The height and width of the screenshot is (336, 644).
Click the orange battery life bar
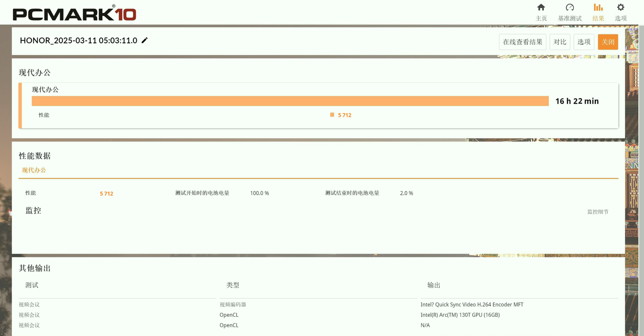click(290, 101)
